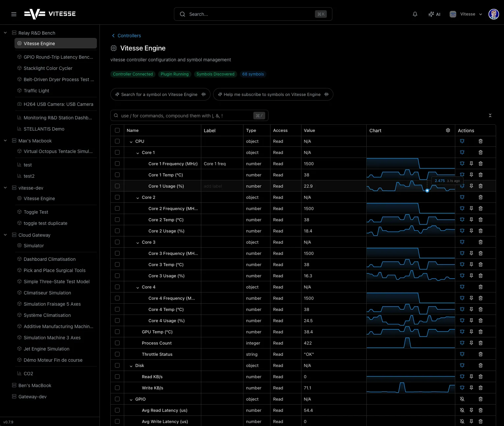Check Core 1 Frequency (MHz) checkbox
The width and height of the screenshot is (504, 426).
tap(117, 164)
